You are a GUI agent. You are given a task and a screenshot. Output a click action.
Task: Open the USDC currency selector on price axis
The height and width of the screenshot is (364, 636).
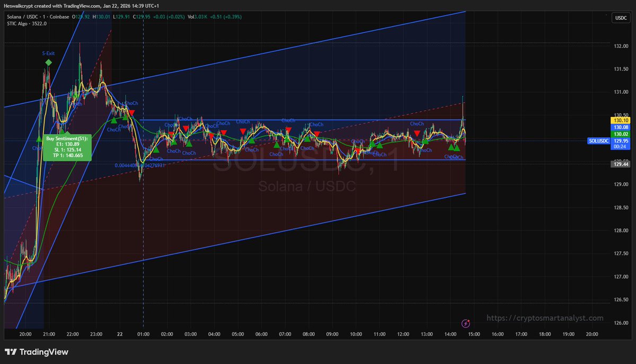click(620, 18)
